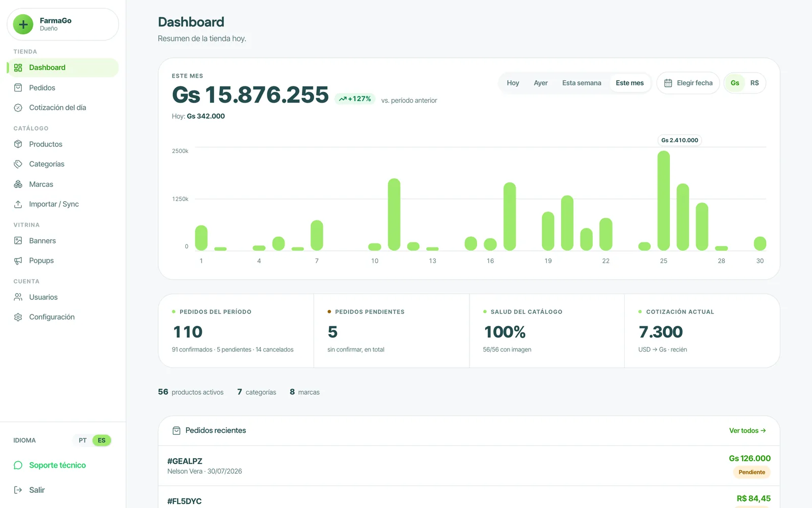The image size is (812, 508).
Task: Switch currency to Gs
Action: pos(735,83)
